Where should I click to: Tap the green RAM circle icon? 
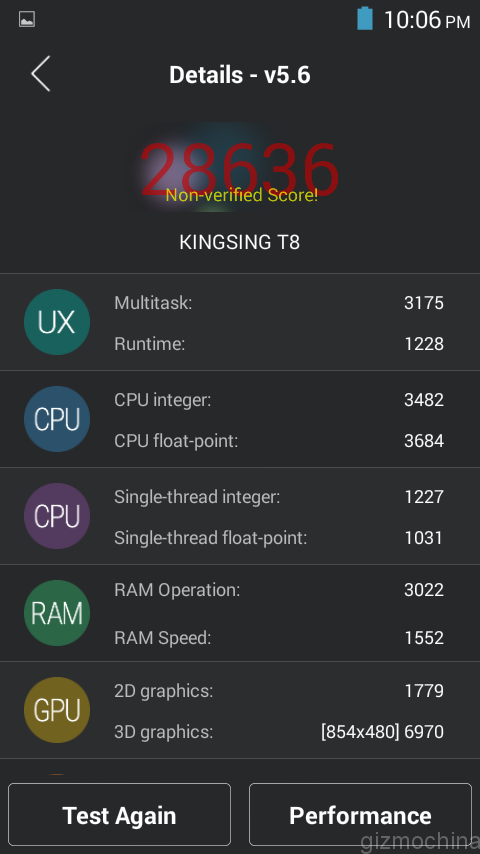click(x=57, y=613)
